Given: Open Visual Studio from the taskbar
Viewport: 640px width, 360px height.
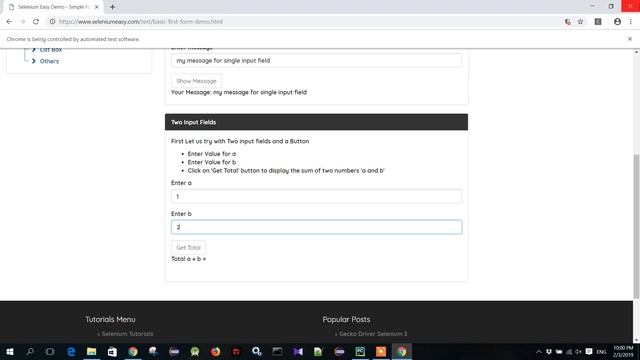Looking at the screenshot, I should click(x=298, y=351).
